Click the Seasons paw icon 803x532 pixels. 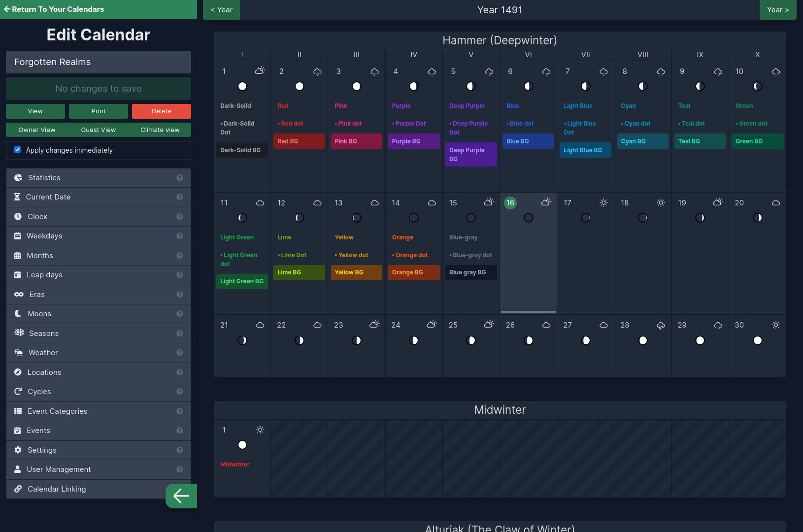tap(18, 333)
